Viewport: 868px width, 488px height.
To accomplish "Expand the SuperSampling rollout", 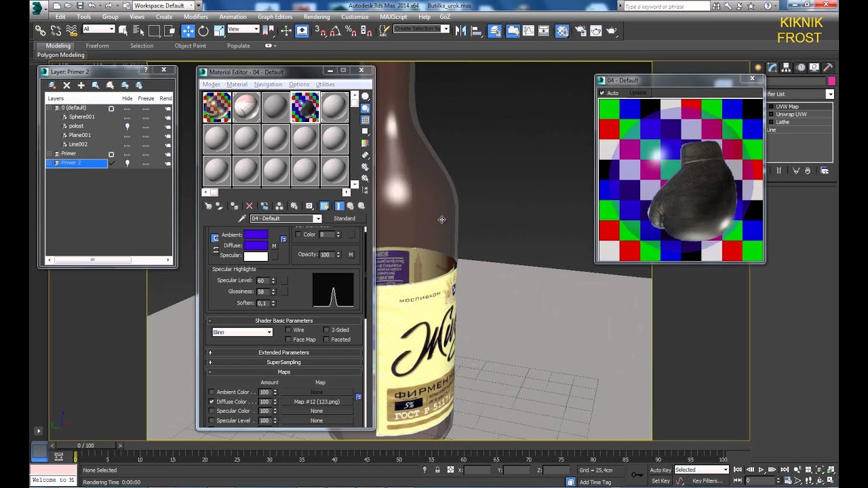I will 283,362.
